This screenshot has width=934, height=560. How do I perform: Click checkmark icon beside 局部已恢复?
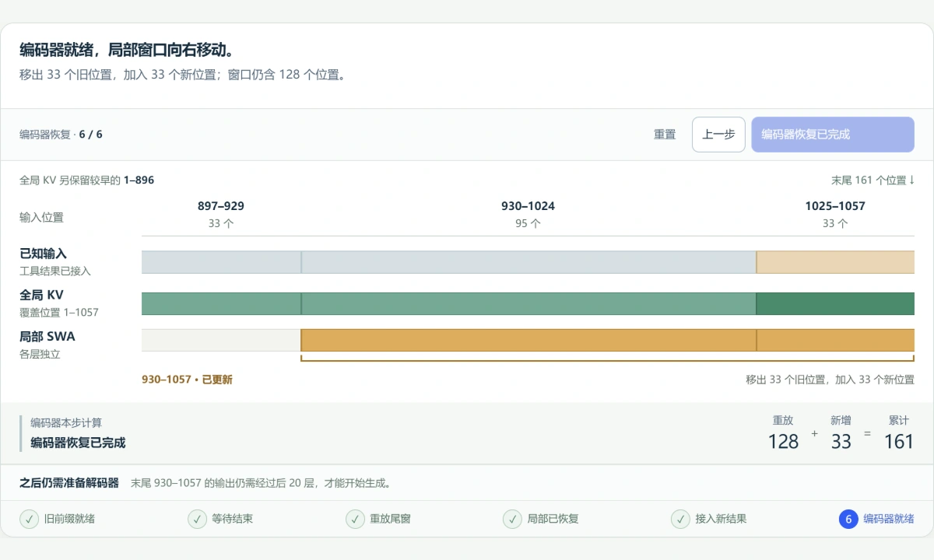click(x=512, y=519)
